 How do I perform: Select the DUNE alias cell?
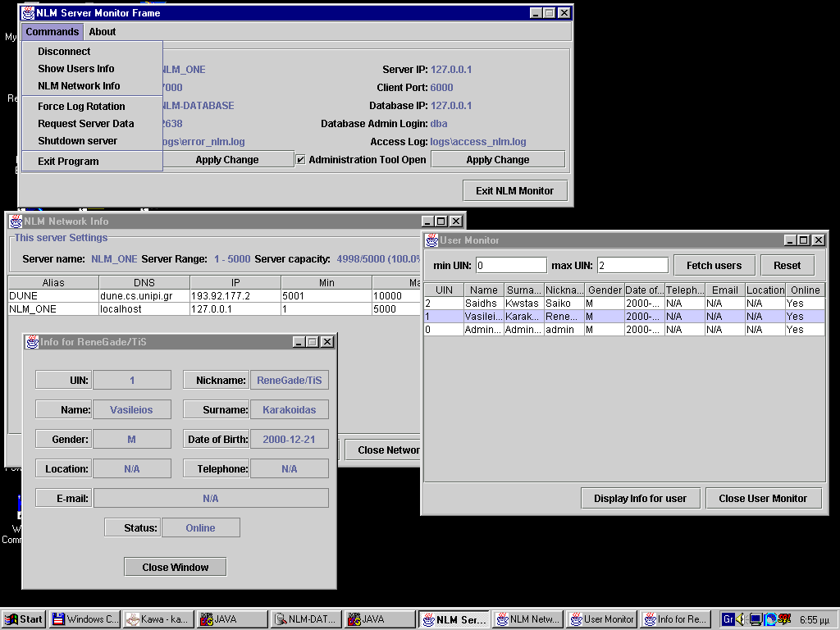[53, 295]
